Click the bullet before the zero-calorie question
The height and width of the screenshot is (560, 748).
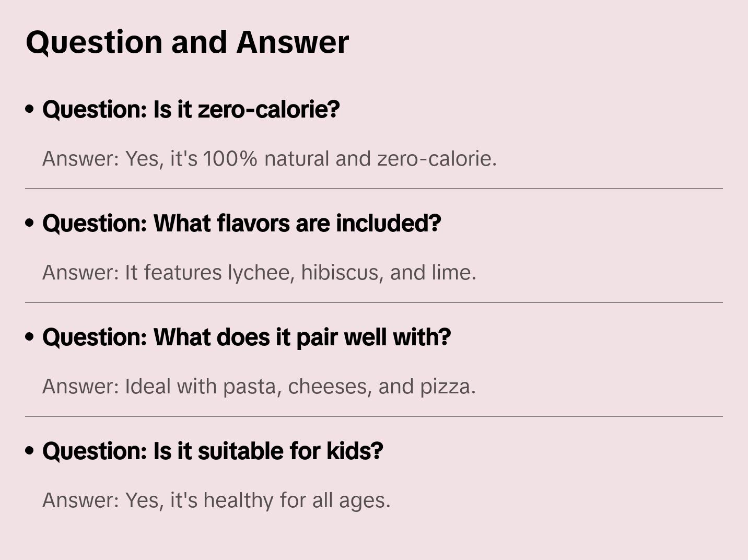point(30,110)
